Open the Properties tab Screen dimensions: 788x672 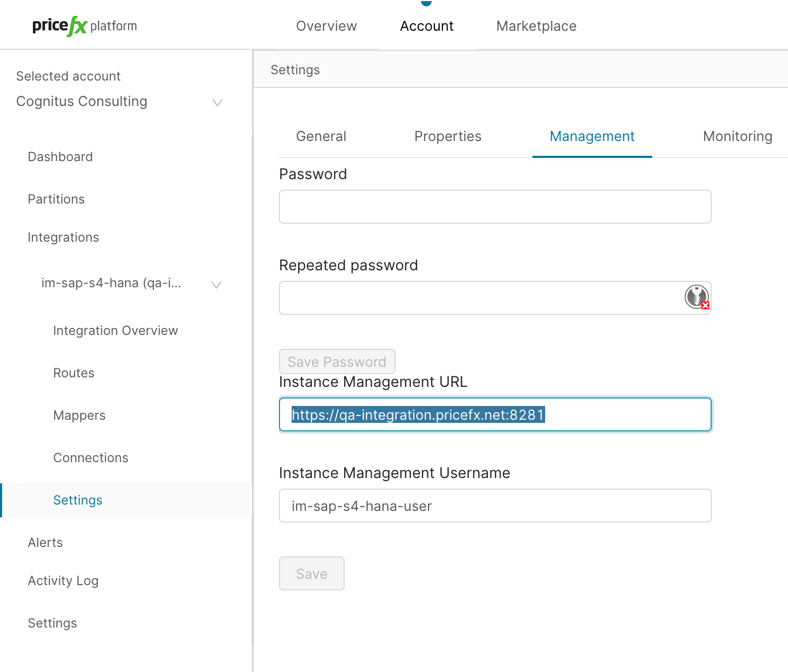(448, 137)
